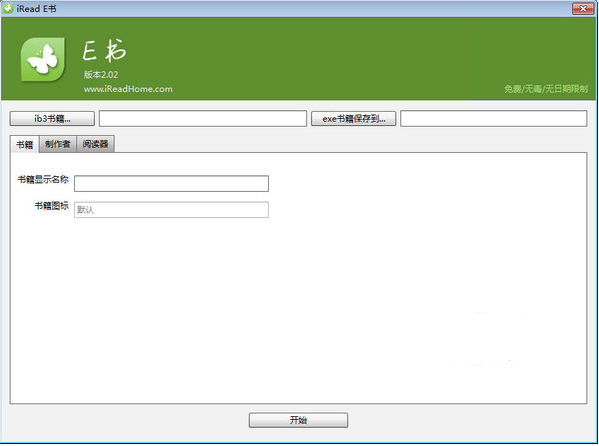Screen dimensions: 599x446
Task: Switch to the 书籍 tab
Action: coord(24,144)
